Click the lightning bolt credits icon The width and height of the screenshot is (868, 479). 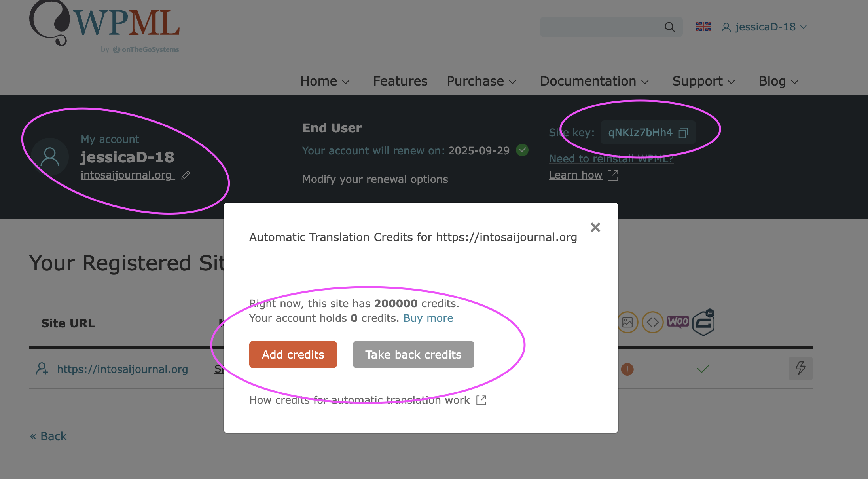(800, 368)
